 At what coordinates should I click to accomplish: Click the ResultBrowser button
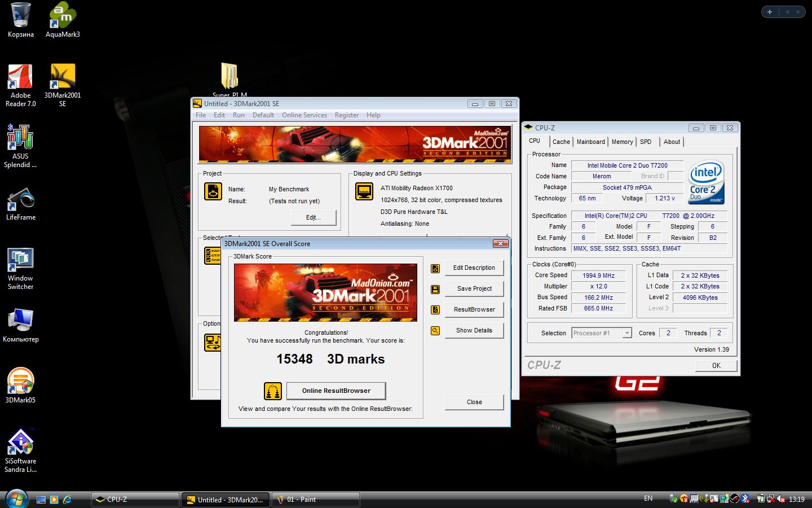[474, 310]
